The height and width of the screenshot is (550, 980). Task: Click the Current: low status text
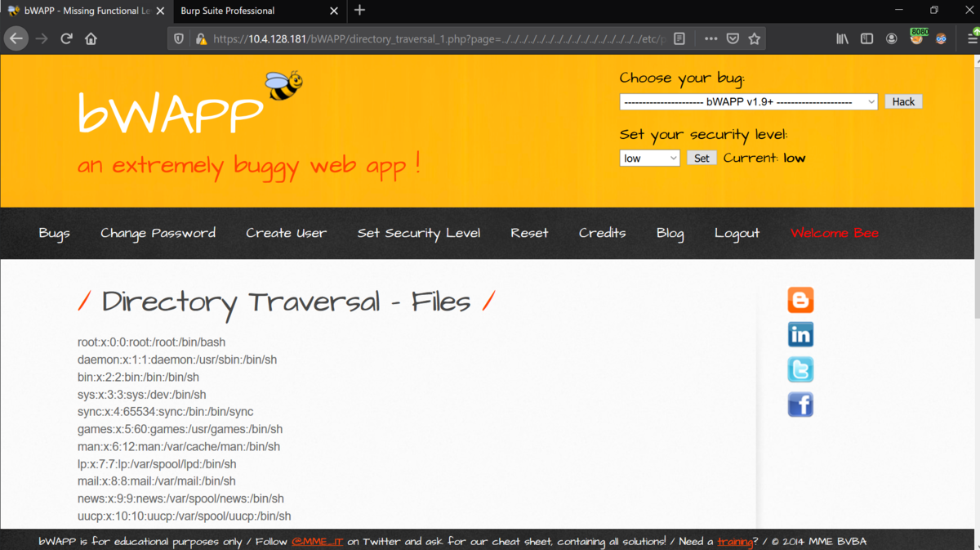pyautogui.click(x=764, y=158)
